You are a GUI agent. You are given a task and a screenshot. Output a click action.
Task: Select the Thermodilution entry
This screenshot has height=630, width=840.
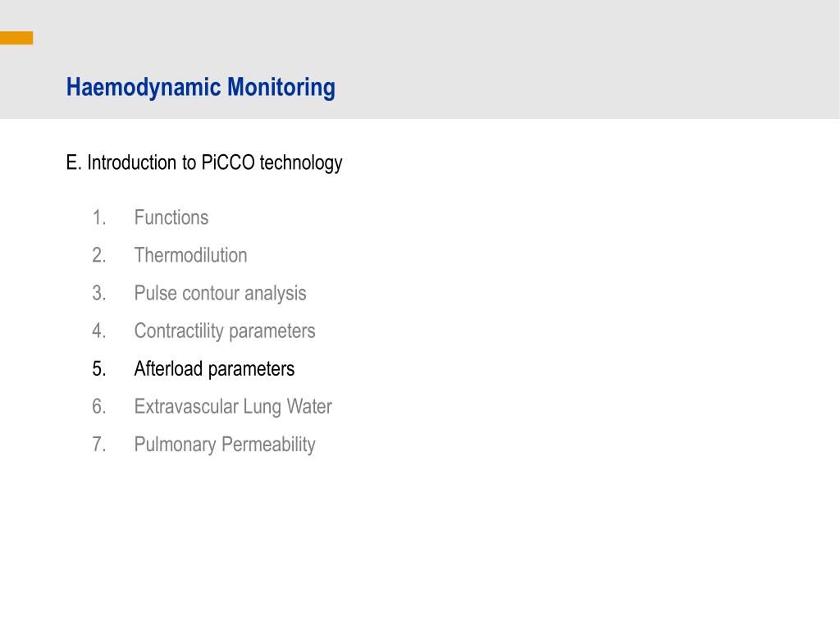(x=190, y=255)
